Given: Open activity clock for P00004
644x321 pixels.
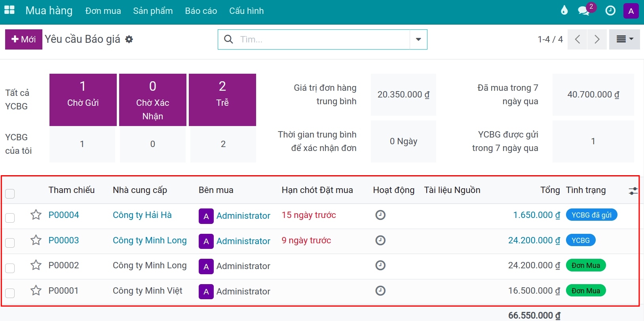Looking at the screenshot, I should (380, 215).
